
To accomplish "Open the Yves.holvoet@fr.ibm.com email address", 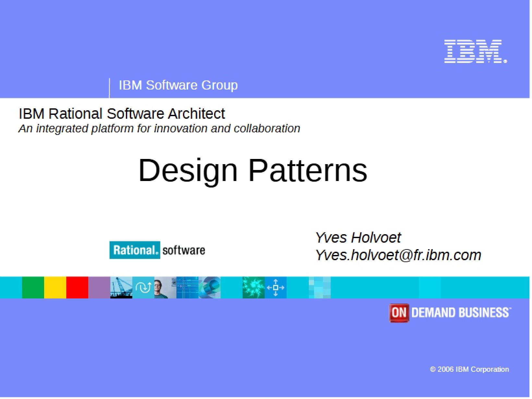I will point(398,255).
